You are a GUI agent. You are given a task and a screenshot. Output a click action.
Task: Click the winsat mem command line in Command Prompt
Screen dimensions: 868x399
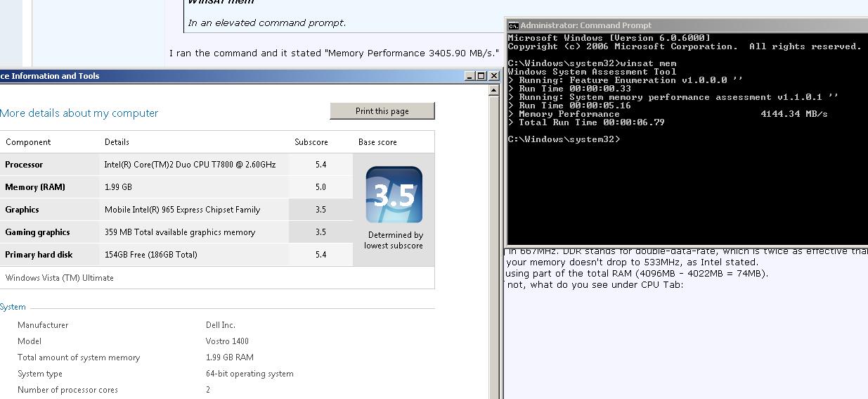click(592, 63)
